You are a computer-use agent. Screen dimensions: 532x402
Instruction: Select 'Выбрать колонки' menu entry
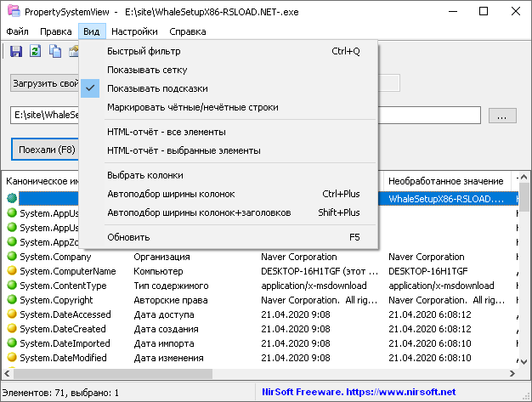click(x=145, y=175)
